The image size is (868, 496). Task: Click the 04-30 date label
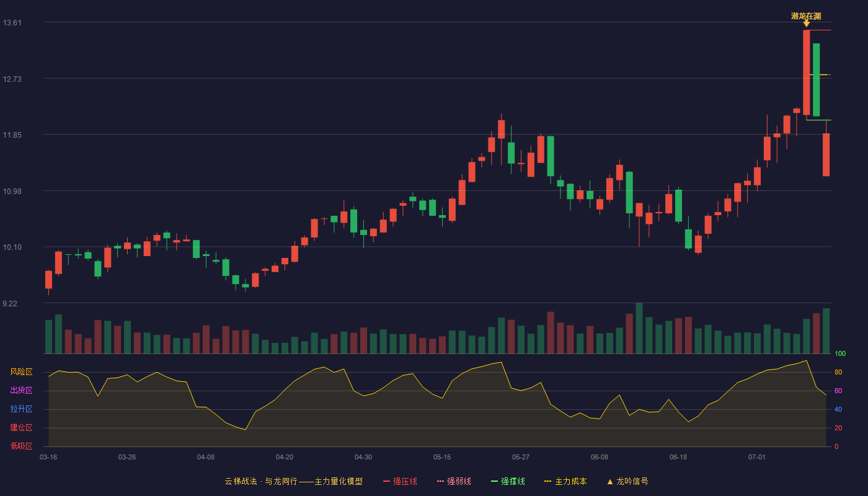click(363, 457)
